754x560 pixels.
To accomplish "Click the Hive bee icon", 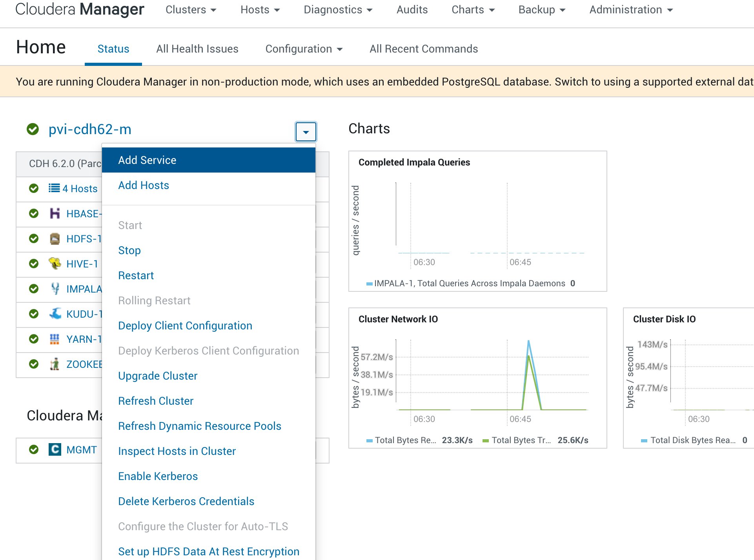I will (55, 264).
